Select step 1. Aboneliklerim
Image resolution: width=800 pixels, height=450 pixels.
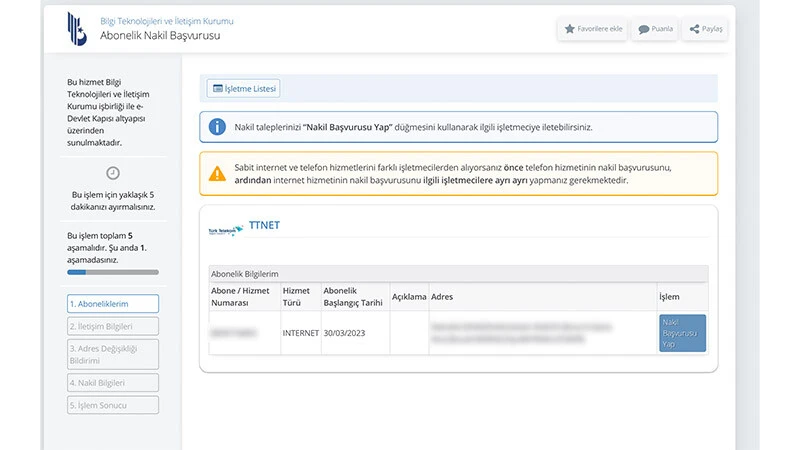pos(113,304)
